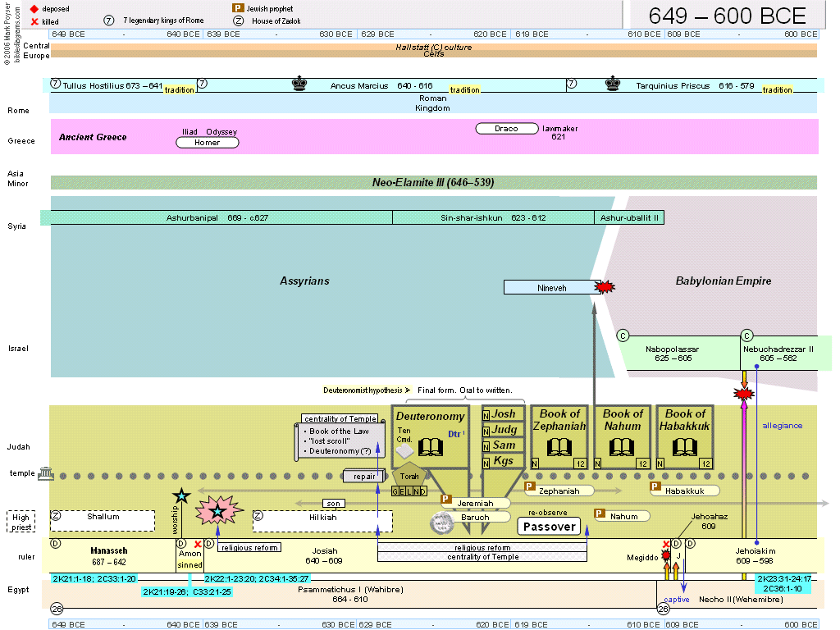Click the circled Z marker beside Hilkiah
Image resolution: width=840 pixels, height=630 pixels.
pos(258,516)
